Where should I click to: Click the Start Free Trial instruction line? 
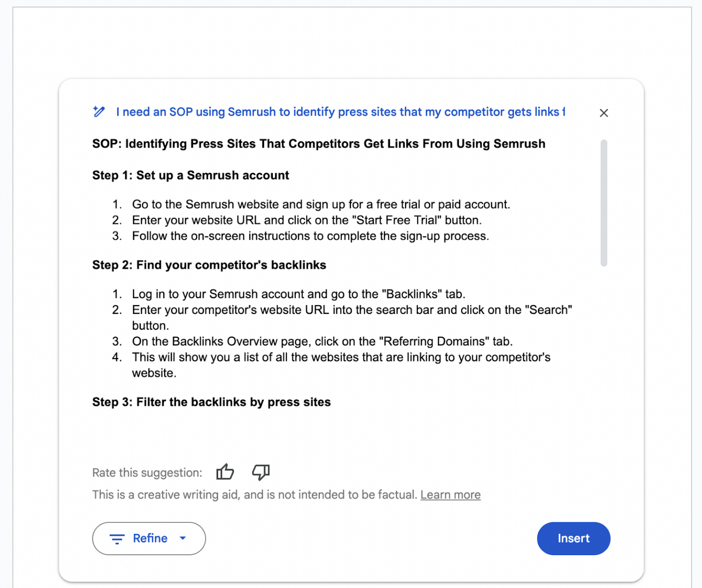coord(307,220)
